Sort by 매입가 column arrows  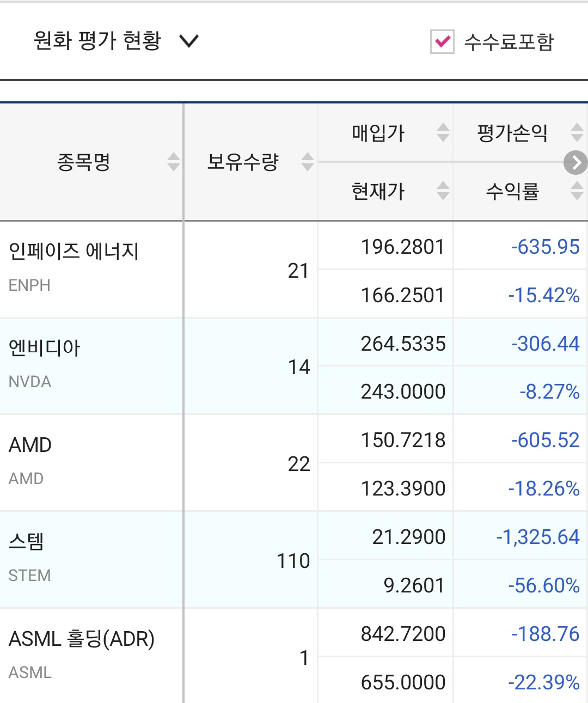tap(443, 132)
